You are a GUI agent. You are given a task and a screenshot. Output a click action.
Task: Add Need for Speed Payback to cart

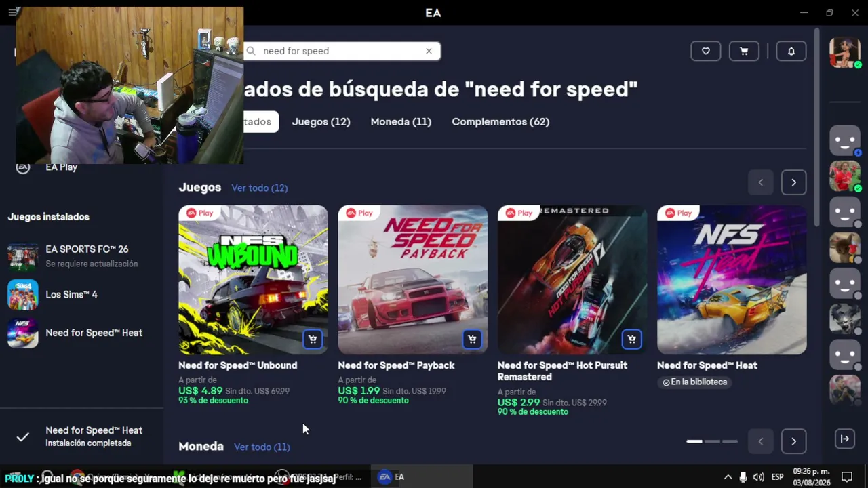pos(472,339)
